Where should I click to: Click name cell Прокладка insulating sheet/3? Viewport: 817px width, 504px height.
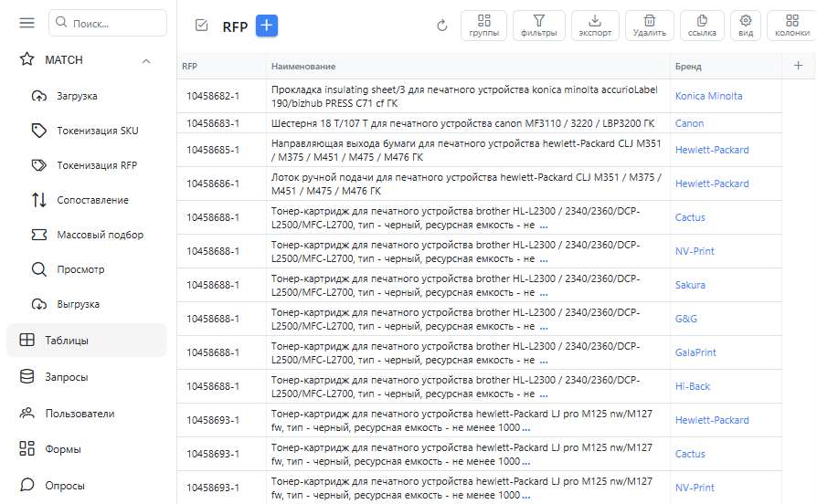(468, 96)
